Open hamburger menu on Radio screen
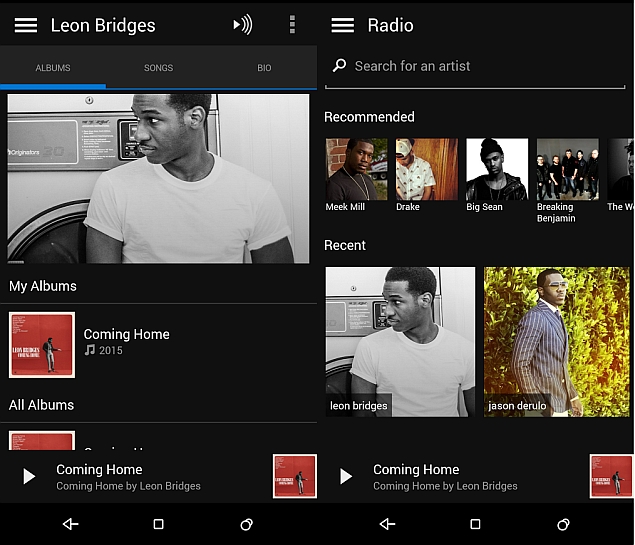 tap(343, 25)
